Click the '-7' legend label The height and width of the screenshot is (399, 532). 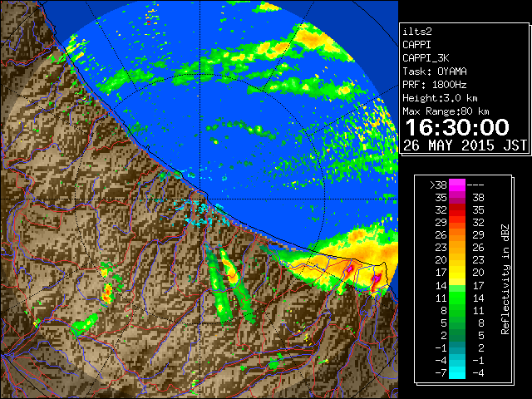click(x=441, y=373)
